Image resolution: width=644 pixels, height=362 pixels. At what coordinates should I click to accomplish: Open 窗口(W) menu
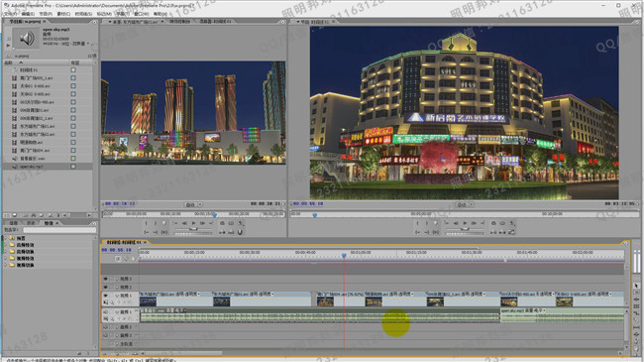142,14
